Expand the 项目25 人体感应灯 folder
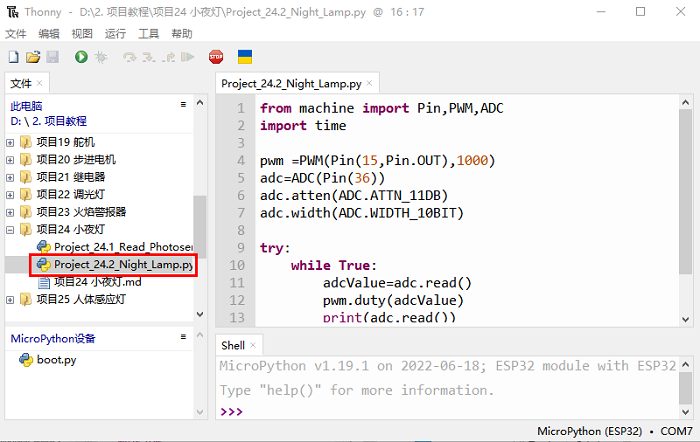 (x=11, y=299)
